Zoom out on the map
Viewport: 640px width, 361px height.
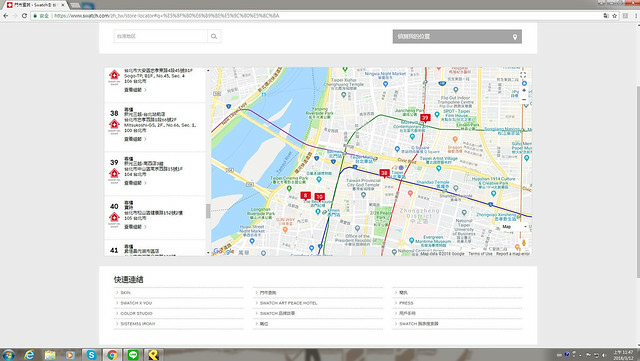524,100
